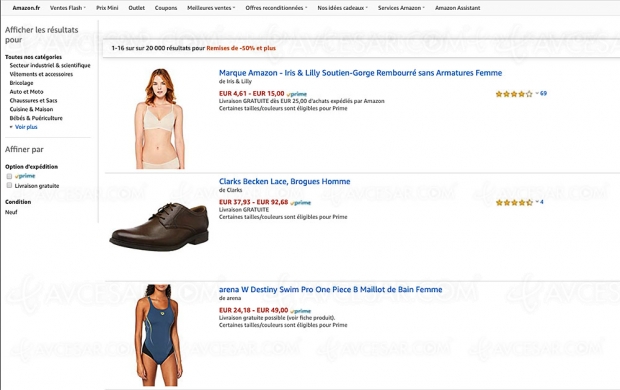Click the star rating of the Iris & Lilly bra

(x=514, y=94)
